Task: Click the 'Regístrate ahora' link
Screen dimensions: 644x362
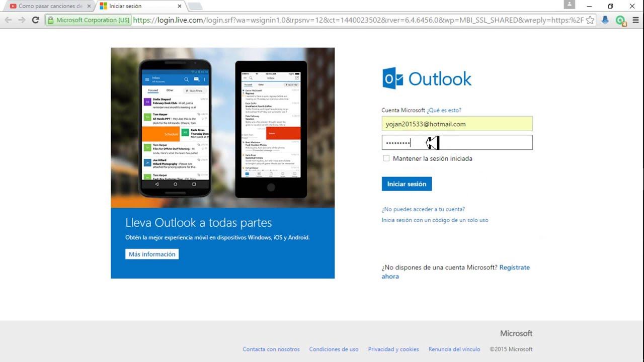Action: (455, 272)
